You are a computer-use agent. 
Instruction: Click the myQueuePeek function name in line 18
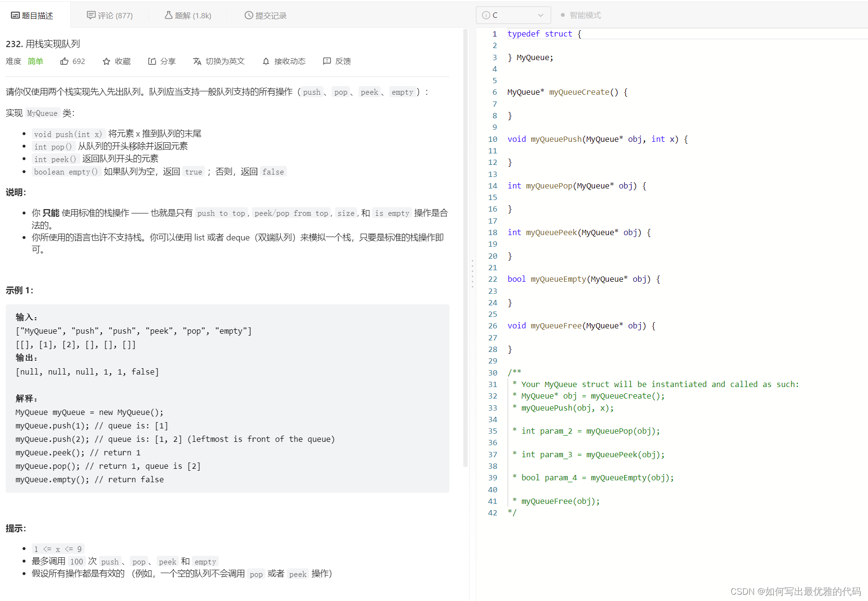pos(551,232)
